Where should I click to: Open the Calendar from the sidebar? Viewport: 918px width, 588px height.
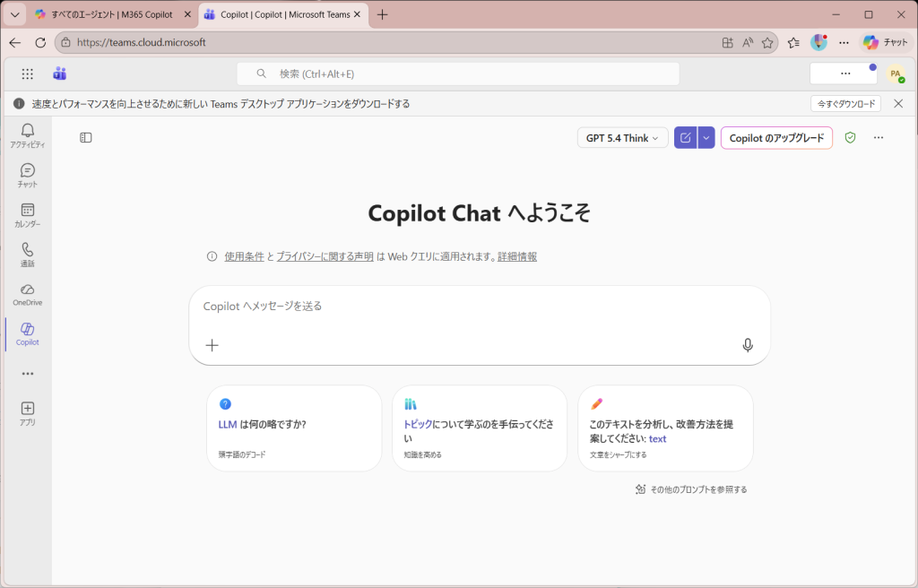[x=27, y=214]
